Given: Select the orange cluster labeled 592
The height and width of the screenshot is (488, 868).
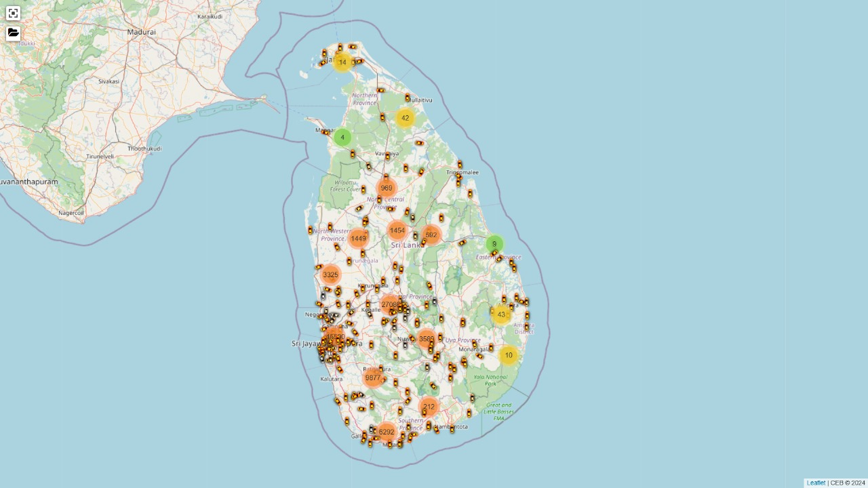Looking at the screenshot, I should click(x=431, y=235).
